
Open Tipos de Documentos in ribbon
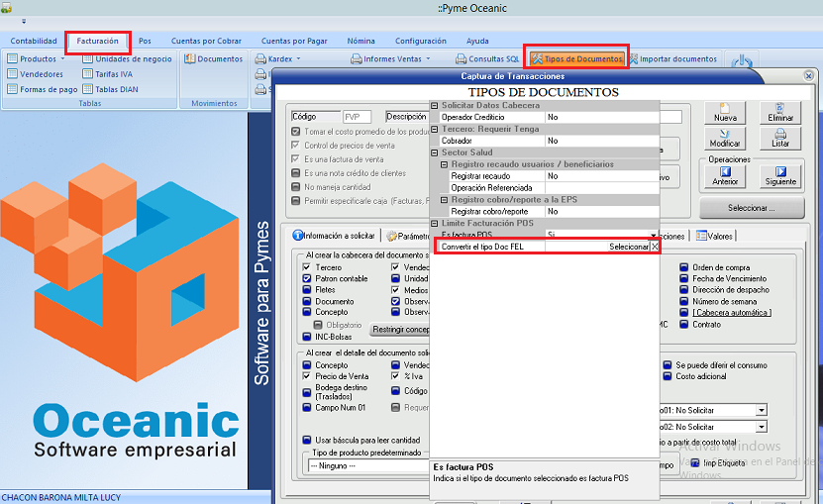coord(577,59)
